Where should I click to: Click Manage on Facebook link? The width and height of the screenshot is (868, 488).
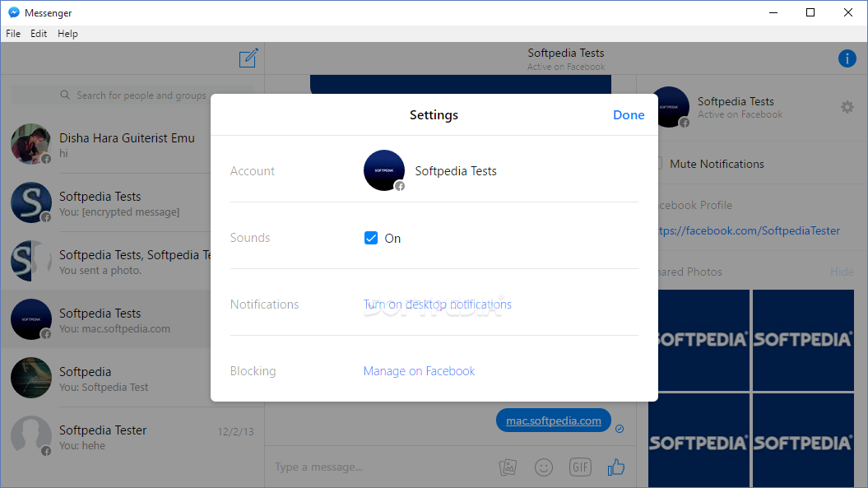[x=419, y=370]
